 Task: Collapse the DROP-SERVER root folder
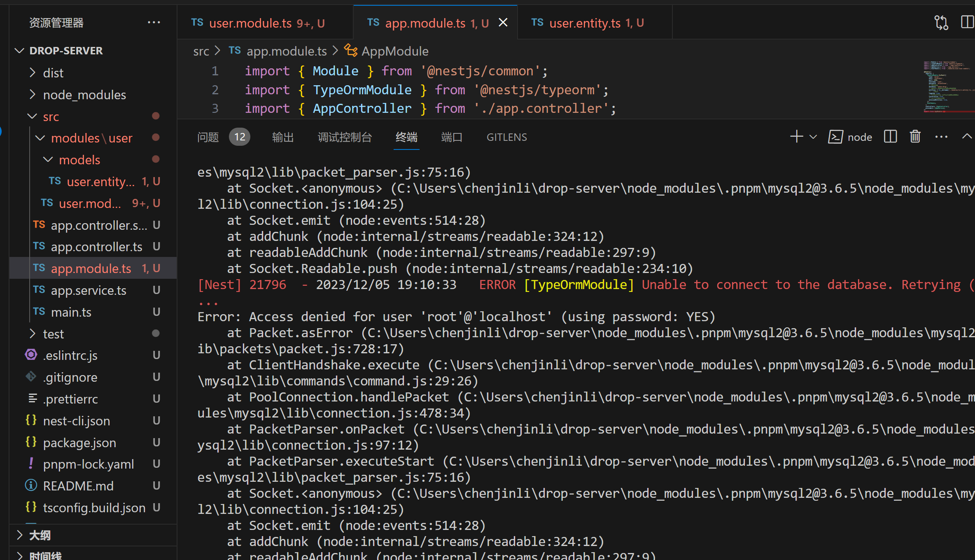(93, 51)
